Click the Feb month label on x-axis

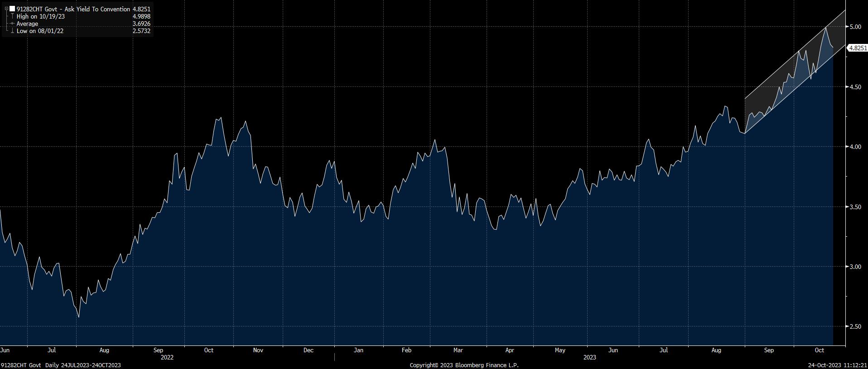click(x=406, y=350)
